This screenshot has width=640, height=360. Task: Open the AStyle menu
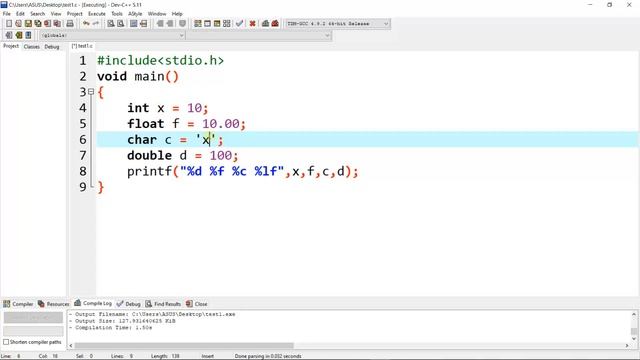(x=135, y=14)
